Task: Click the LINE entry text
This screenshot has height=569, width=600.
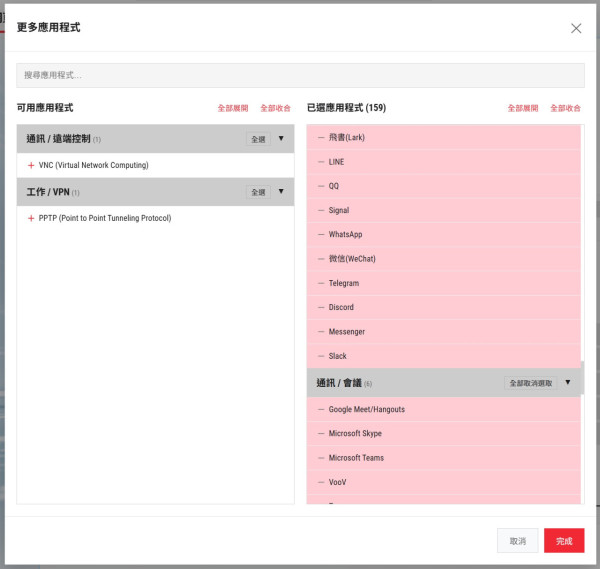Action: point(336,162)
